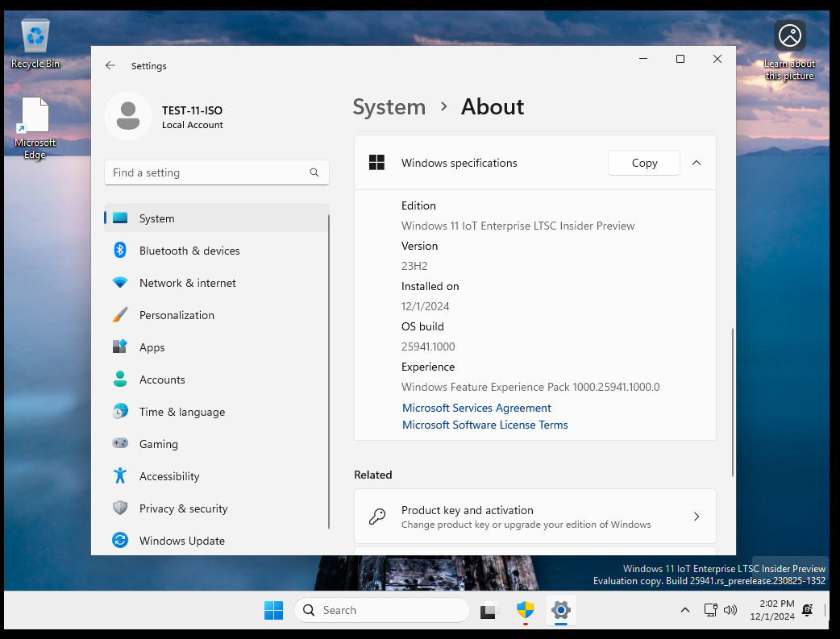840x639 pixels.
Task: Open Windows Update settings
Action: pos(216,540)
